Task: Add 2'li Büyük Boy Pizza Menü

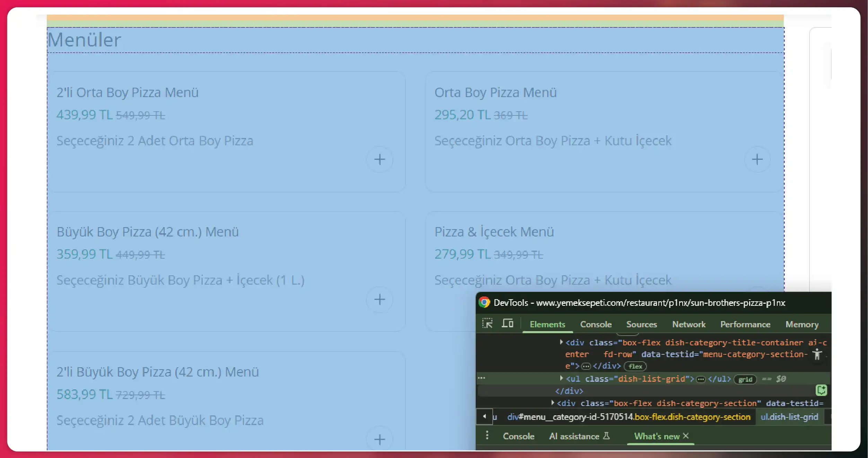Action: coord(379,439)
